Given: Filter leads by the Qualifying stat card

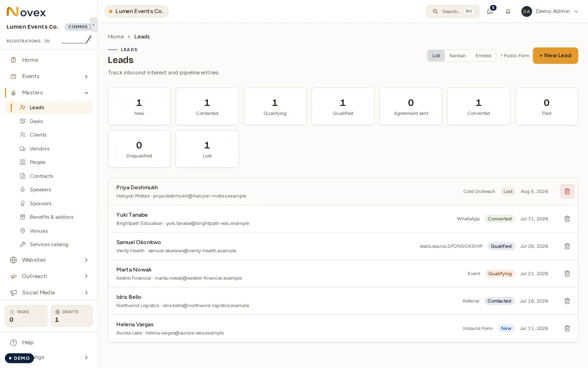Looking at the screenshot, I should (x=275, y=106).
